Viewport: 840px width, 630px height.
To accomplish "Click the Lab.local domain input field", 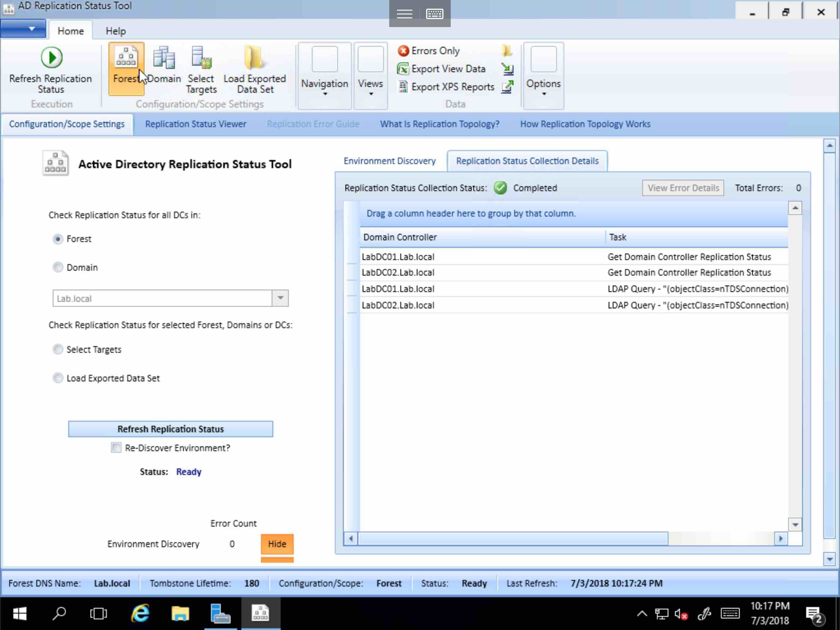I will pos(162,298).
